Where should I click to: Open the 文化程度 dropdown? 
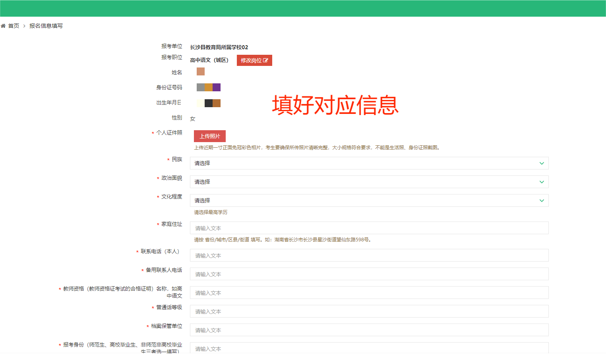click(369, 200)
